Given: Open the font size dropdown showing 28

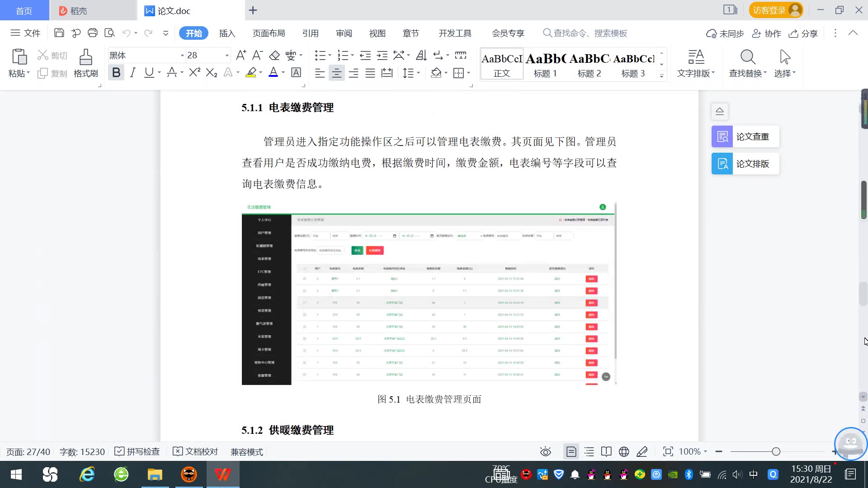Looking at the screenshot, I should coord(227,55).
